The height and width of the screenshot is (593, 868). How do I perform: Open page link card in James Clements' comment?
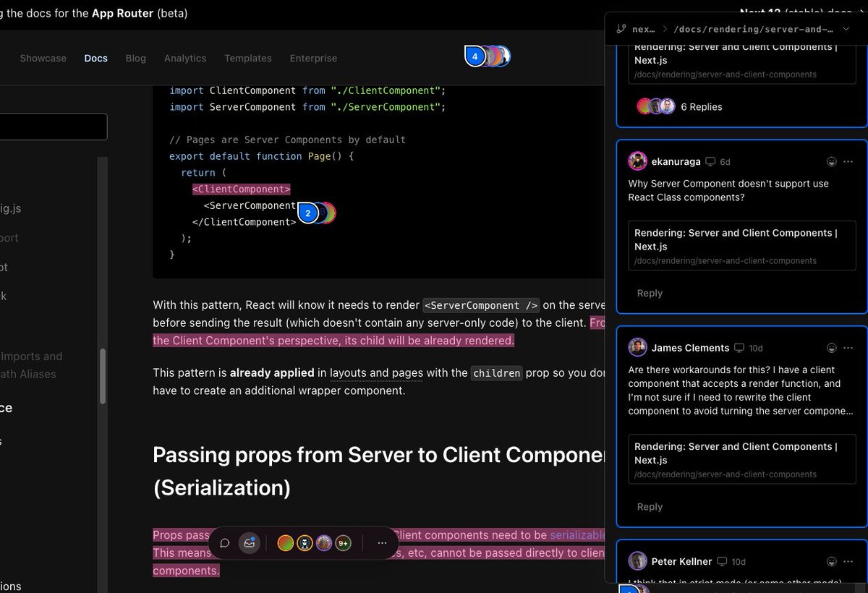point(742,459)
